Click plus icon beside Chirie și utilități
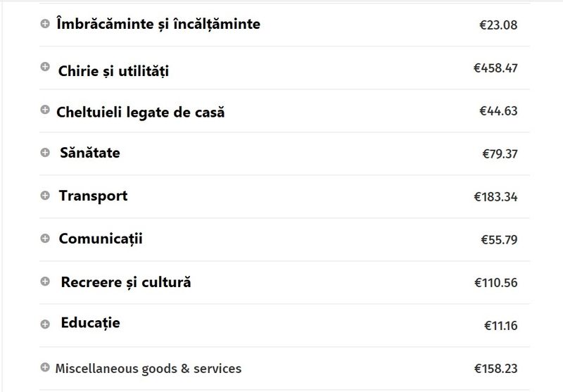Image resolution: width=563 pixels, height=392 pixels. tap(45, 67)
